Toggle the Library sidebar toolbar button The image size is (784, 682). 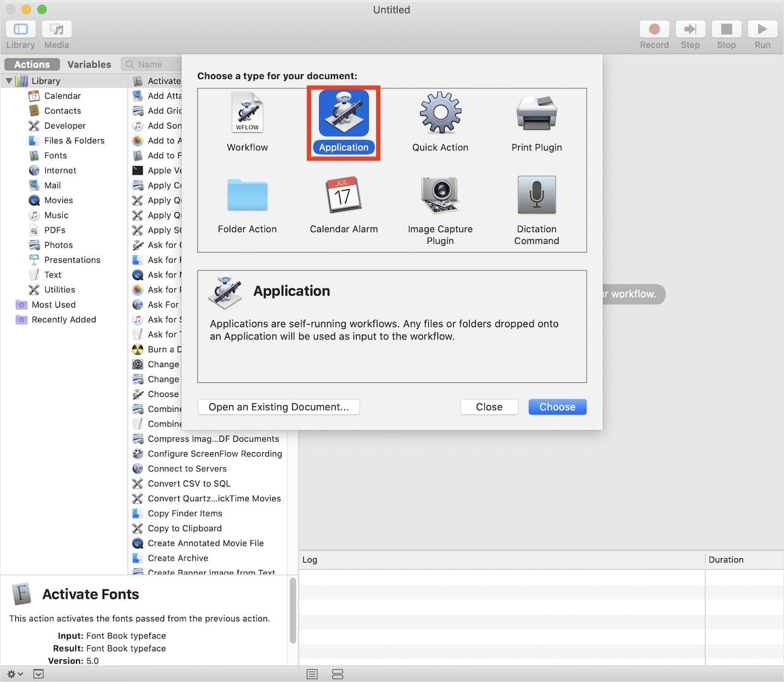point(21,29)
